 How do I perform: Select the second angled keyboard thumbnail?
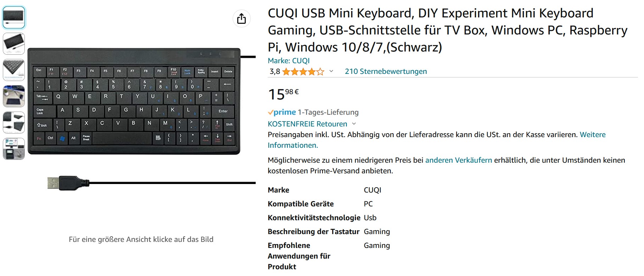tap(14, 44)
